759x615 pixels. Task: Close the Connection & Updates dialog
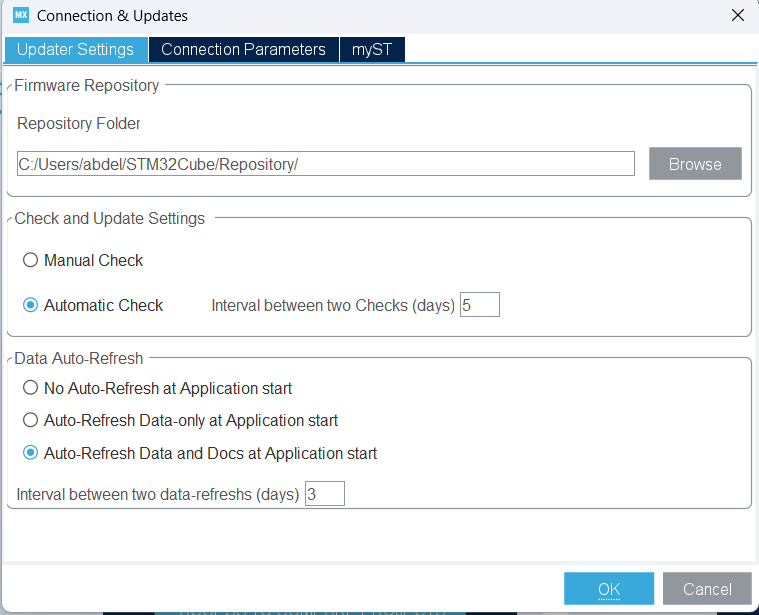738,16
